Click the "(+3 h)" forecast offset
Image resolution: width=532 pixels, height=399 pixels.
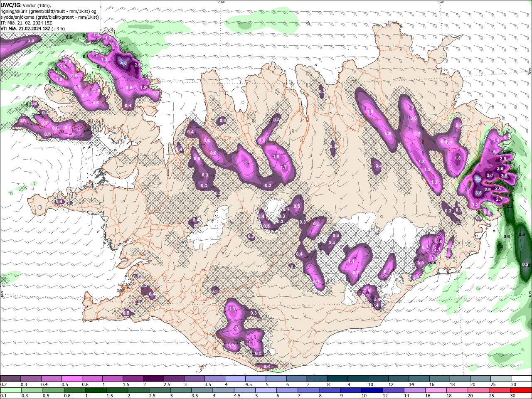tap(59, 29)
